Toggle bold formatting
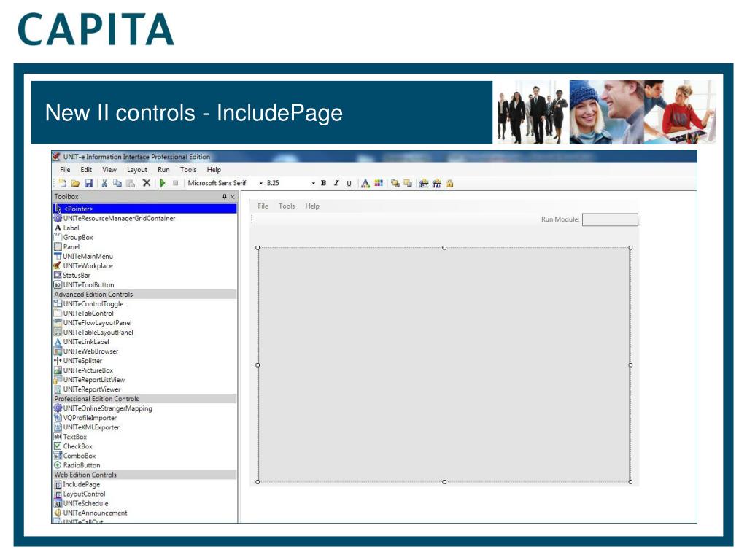 point(323,183)
